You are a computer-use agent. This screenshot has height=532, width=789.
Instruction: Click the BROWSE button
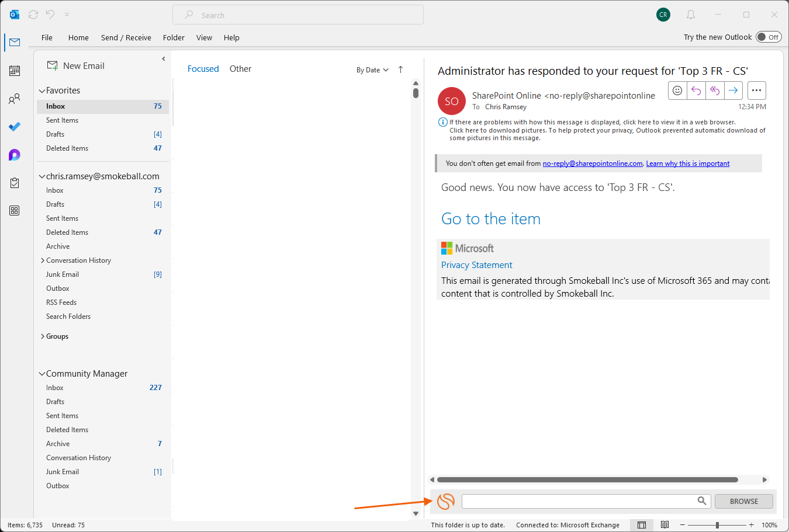(x=744, y=501)
